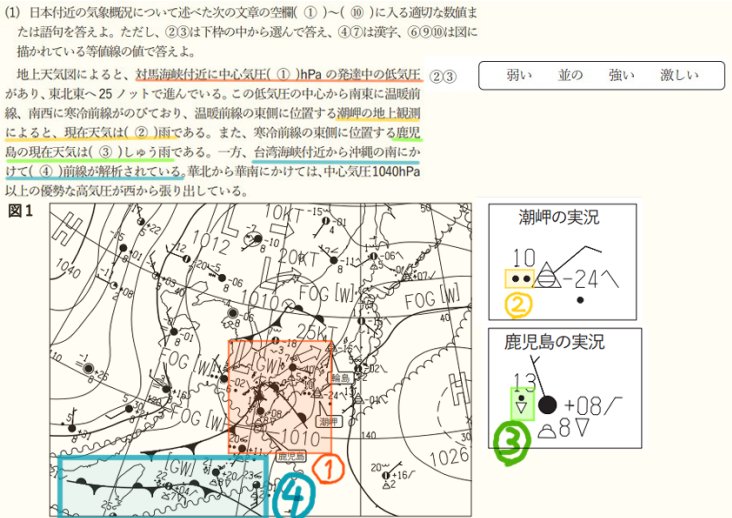
Task: Click the 20KT speed label on the map
Action: point(298,257)
